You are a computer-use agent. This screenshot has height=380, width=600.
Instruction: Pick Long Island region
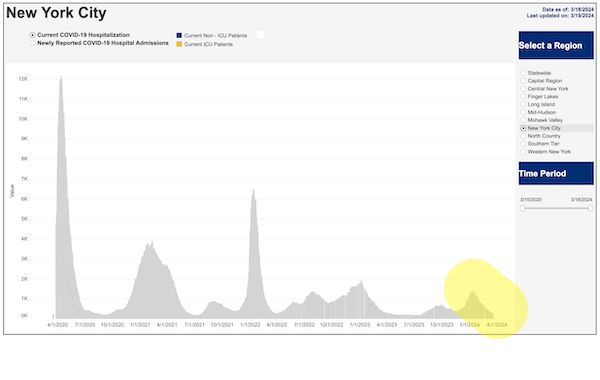coord(523,104)
